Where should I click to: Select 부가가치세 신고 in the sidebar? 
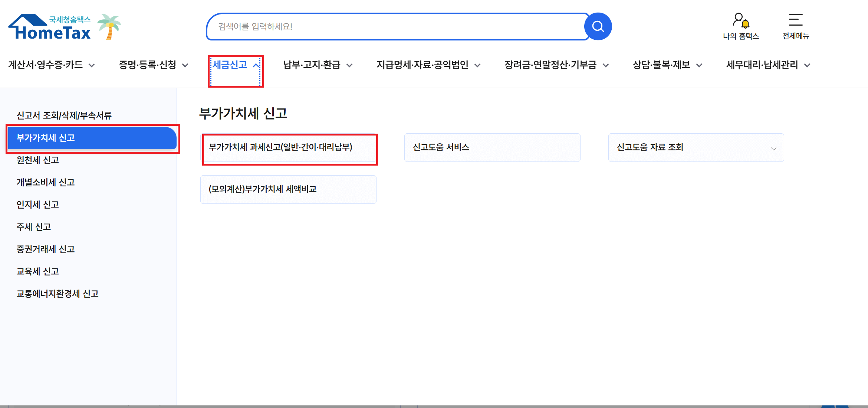click(x=92, y=138)
